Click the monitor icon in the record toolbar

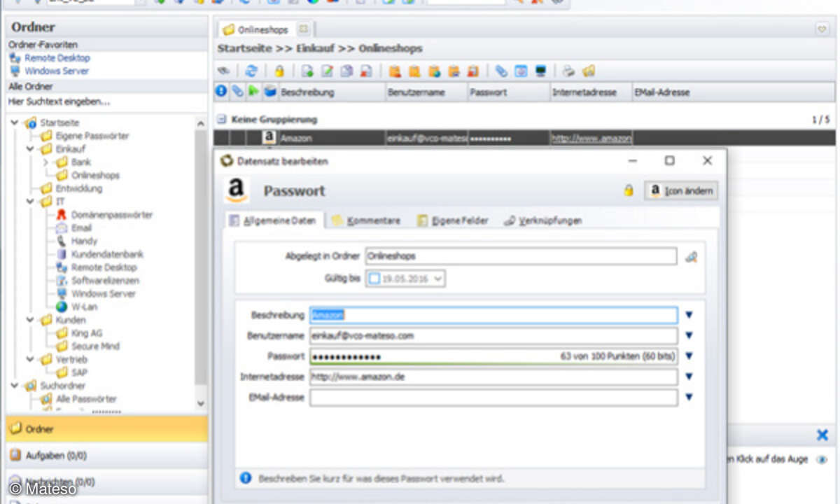540,71
